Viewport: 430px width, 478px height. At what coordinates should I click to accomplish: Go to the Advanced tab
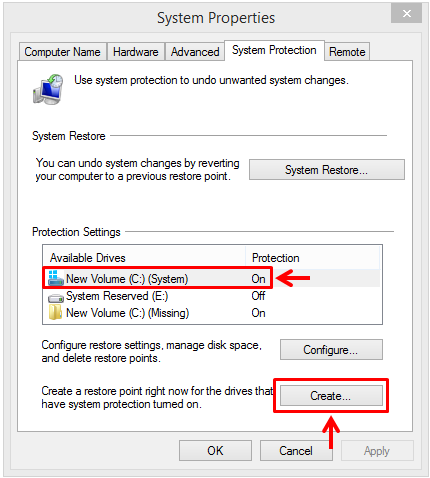click(195, 52)
